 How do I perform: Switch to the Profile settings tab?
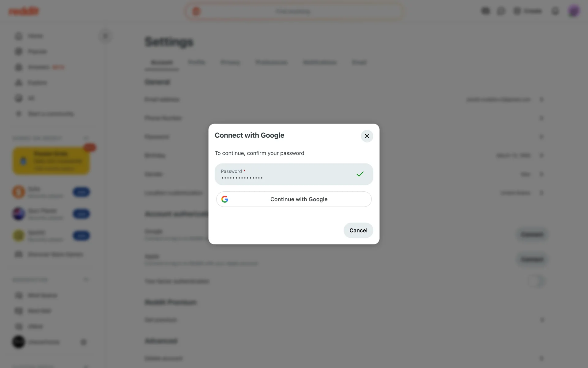(197, 63)
